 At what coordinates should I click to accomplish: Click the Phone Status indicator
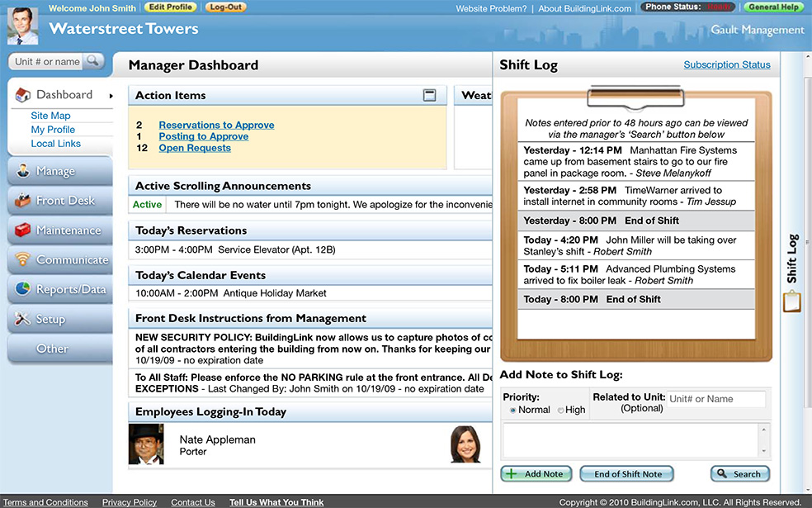[688, 7]
